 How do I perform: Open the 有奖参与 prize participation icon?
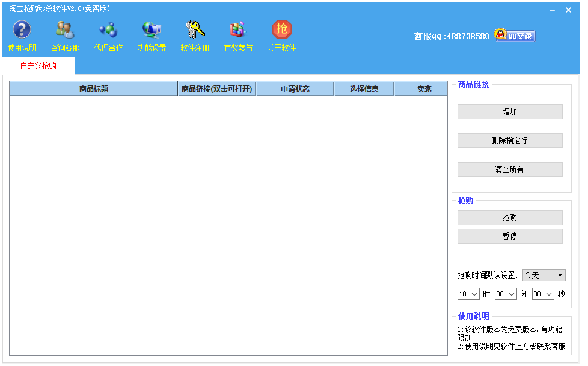(238, 30)
